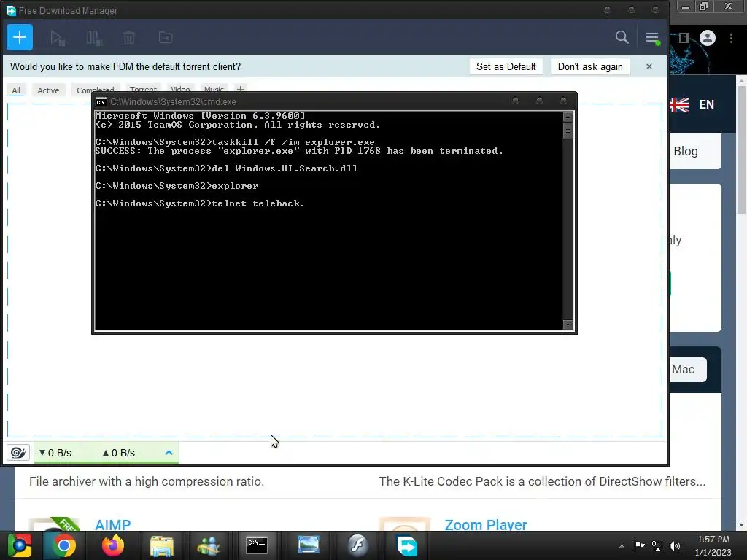Open the colorful Chrome-style start icon in taskbar
This screenshot has height=560, width=747.
tap(20, 545)
